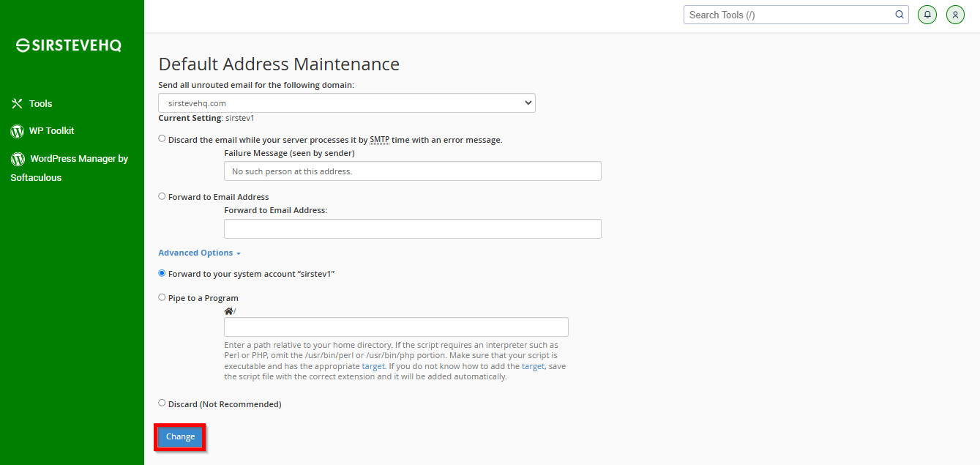Click the Current Setting: sirstev1 text

(x=206, y=118)
